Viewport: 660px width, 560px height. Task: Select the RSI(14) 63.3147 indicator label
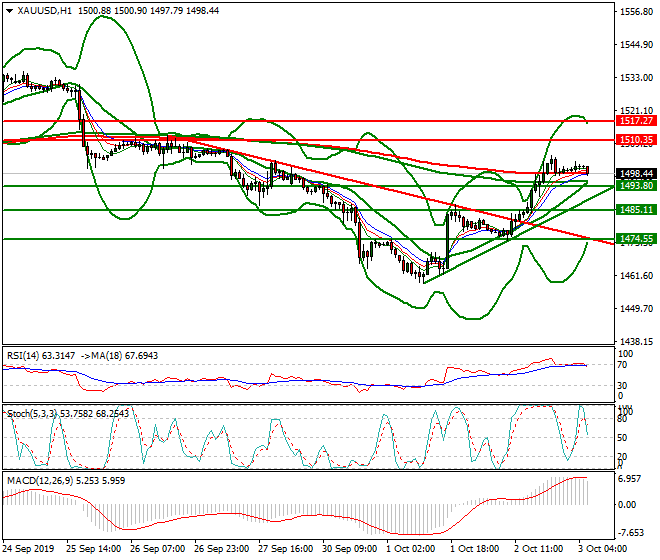coord(41,356)
